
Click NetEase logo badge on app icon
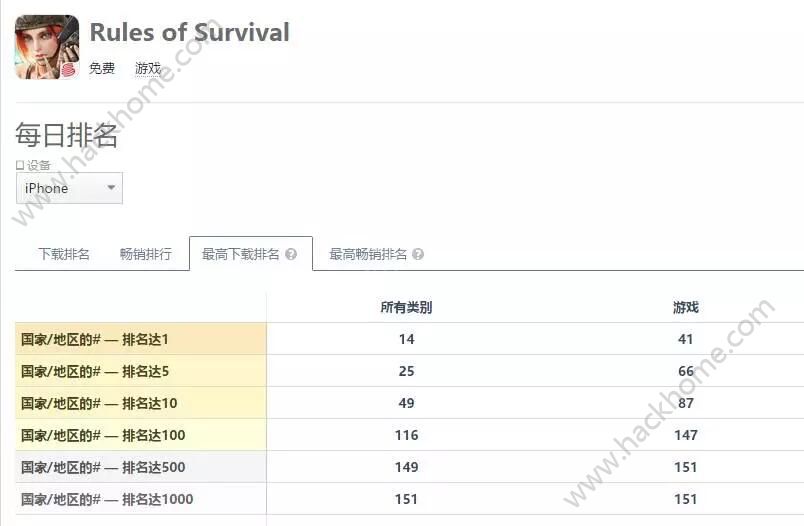(68, 70)
